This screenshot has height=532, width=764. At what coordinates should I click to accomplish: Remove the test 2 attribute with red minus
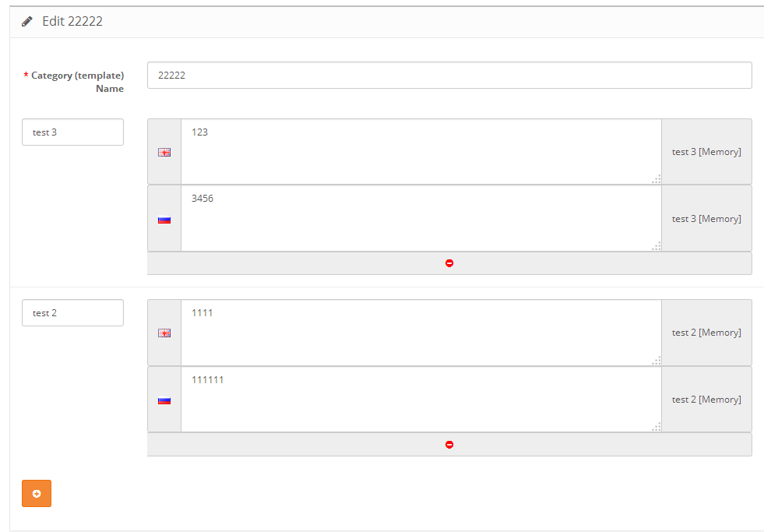[449, 445]
